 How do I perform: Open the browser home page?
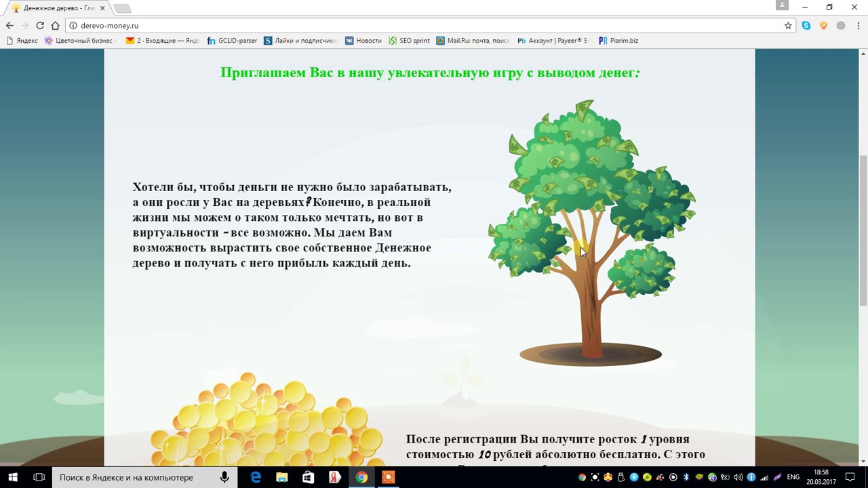coord(56,26)
